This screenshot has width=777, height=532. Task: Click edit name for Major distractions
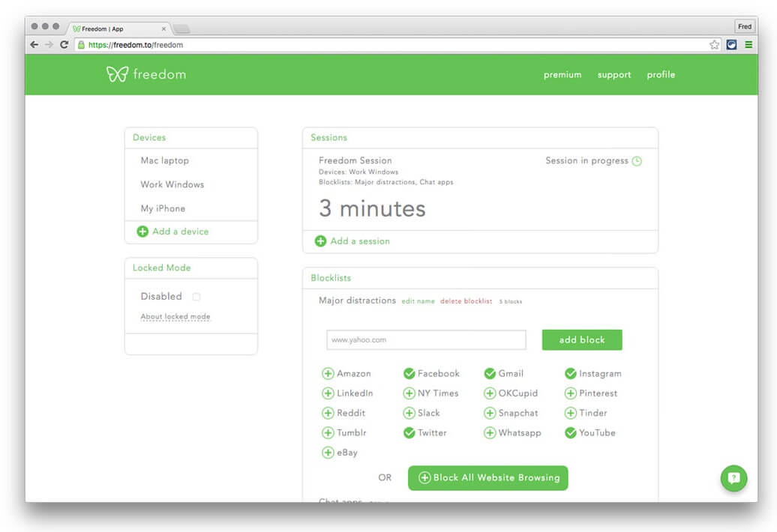pyautogui.click(x=418, y=301)
